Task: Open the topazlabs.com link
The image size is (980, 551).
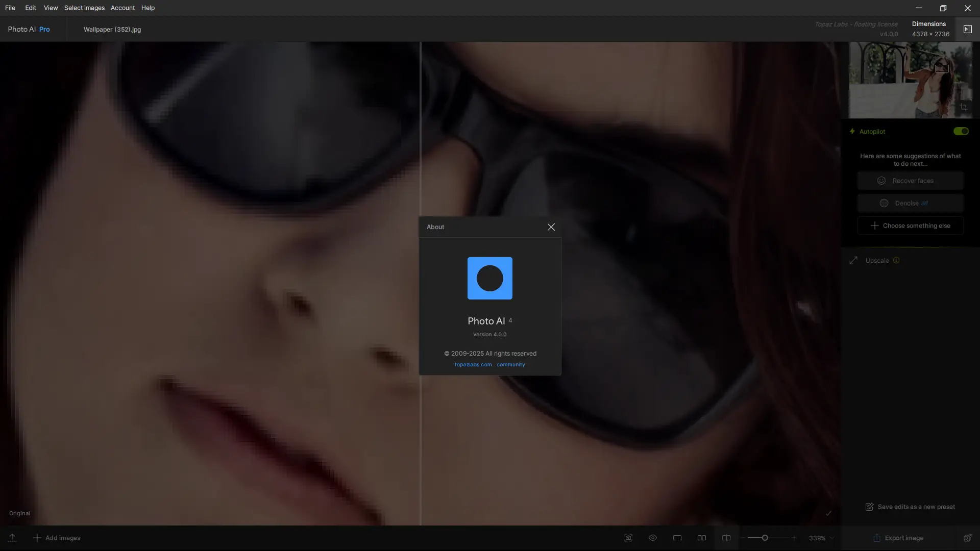Action: tap(473, 364)
